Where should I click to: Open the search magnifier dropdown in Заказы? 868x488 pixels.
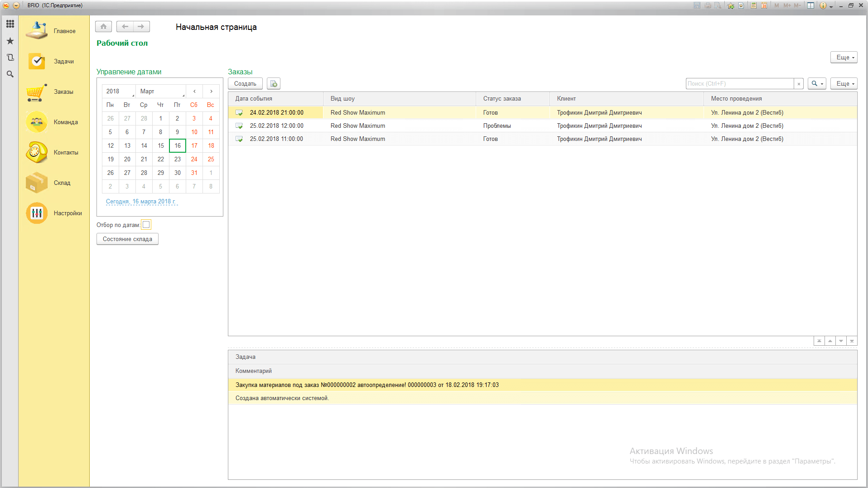coord(817,84)
